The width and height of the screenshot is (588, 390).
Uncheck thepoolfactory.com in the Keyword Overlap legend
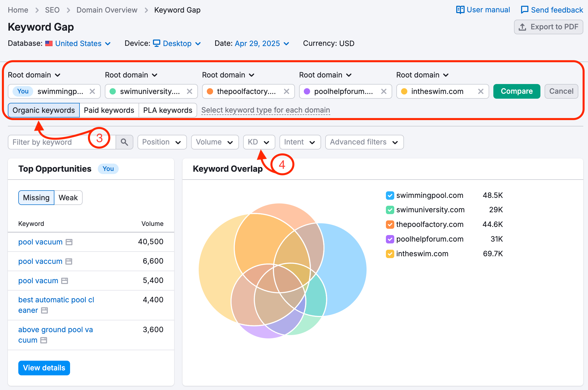[390, 224]
